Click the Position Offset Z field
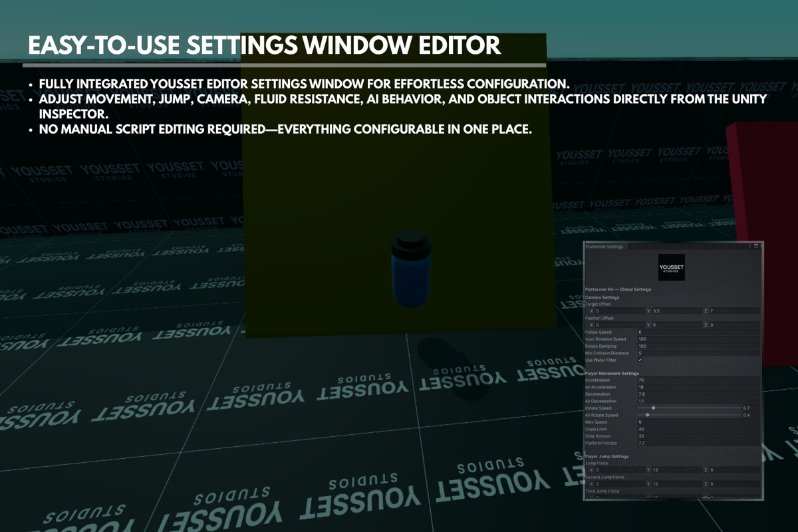This screenshot has height=532, width=798. tap(734, 325)
